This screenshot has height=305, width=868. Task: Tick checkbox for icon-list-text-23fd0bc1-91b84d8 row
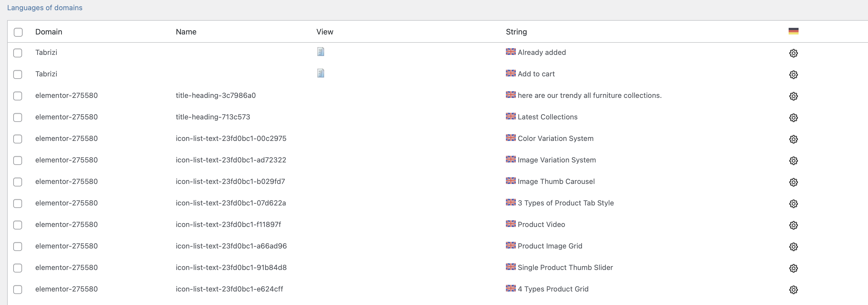click(18, 268)
